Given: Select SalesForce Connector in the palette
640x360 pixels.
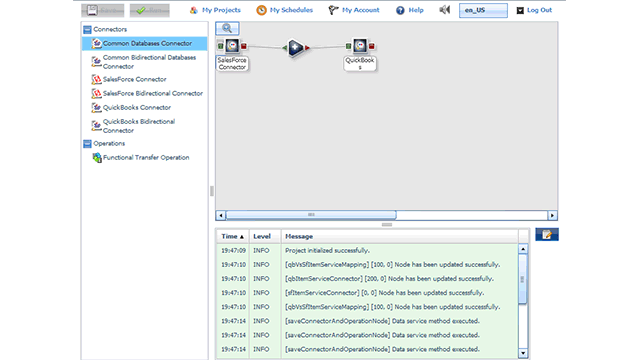Looking at the screenshot, I should click(x=144, y=79).
